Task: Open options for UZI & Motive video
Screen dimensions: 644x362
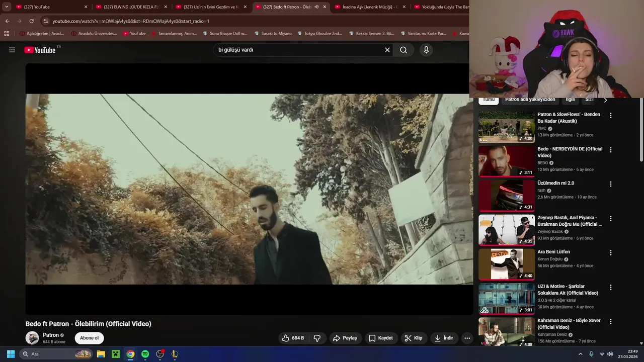Action: tap(611, 287)
